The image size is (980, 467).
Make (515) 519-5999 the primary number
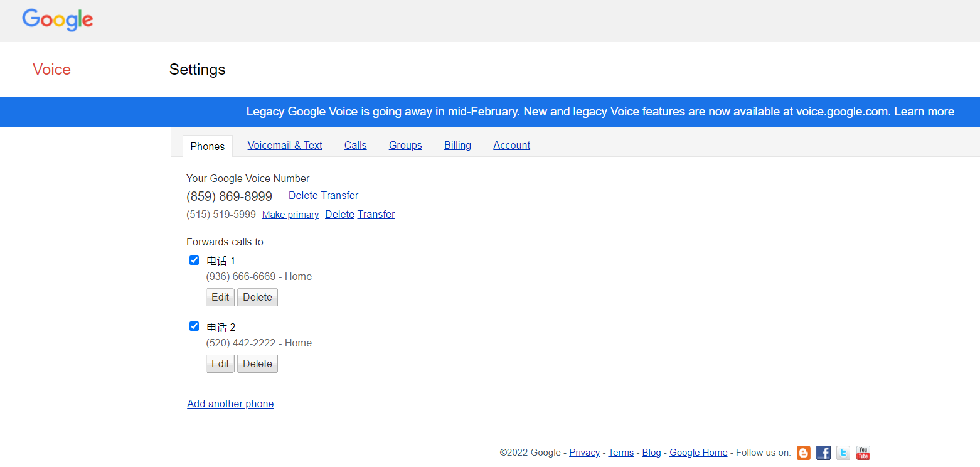[x=290, y=215]
